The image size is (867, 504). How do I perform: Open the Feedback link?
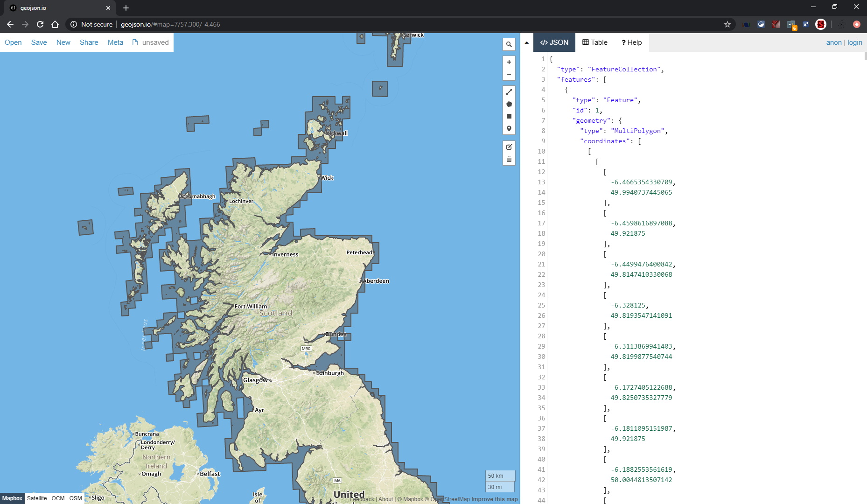pyautogui.click(x=362, y=499)
